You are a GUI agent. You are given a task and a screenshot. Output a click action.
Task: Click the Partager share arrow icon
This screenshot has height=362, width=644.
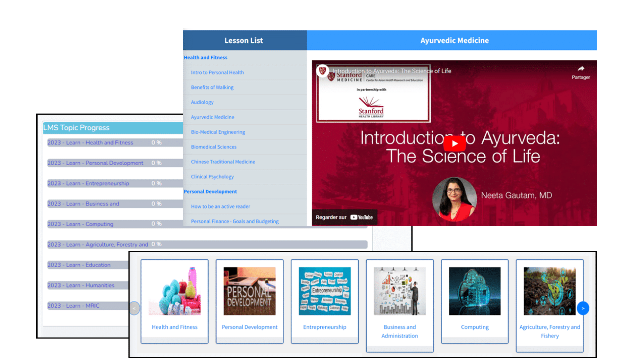pyautogui.click(x=581, y=69)
